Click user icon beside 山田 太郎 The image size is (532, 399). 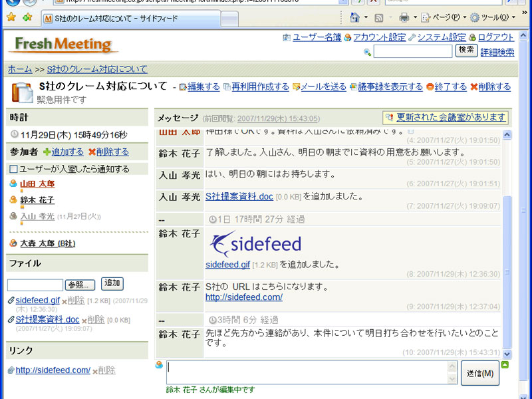coord(13,184)
